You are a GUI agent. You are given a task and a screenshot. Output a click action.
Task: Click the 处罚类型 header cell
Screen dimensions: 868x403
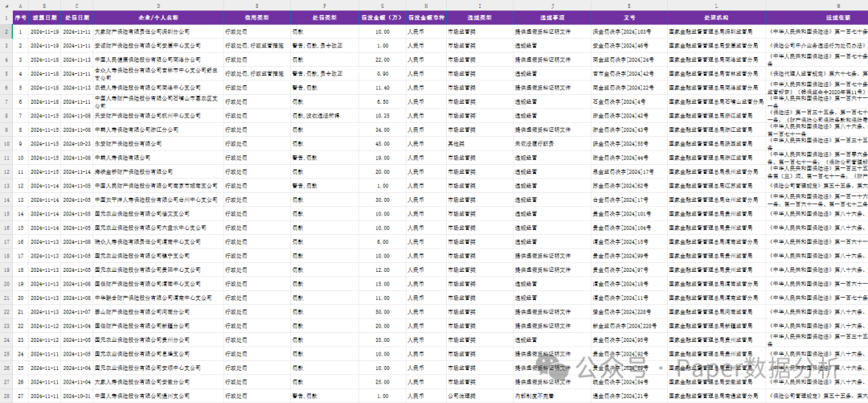pos(325,17)
